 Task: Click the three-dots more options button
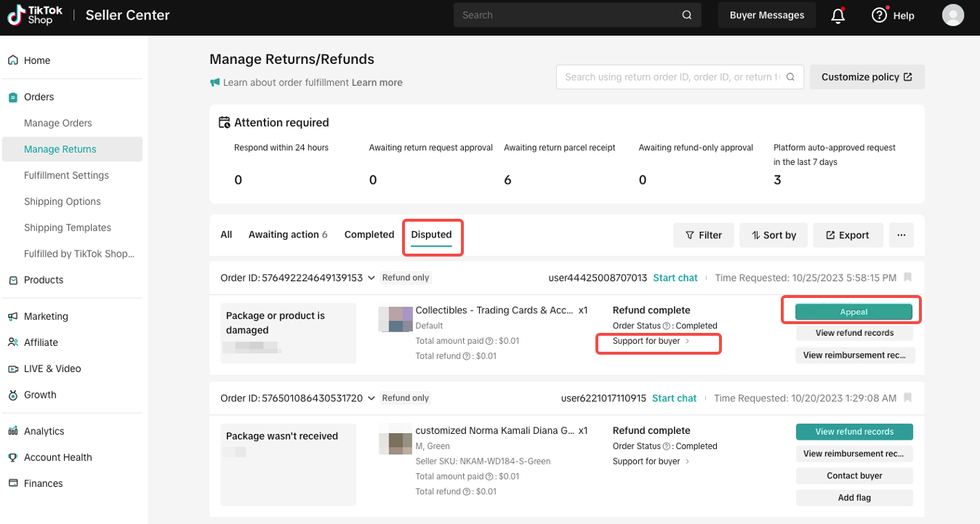point(901,235)
